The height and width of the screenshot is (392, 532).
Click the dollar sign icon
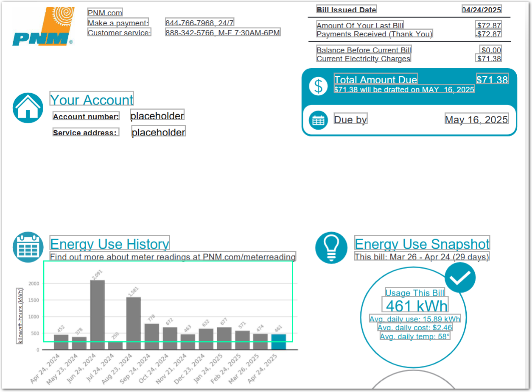318,86
